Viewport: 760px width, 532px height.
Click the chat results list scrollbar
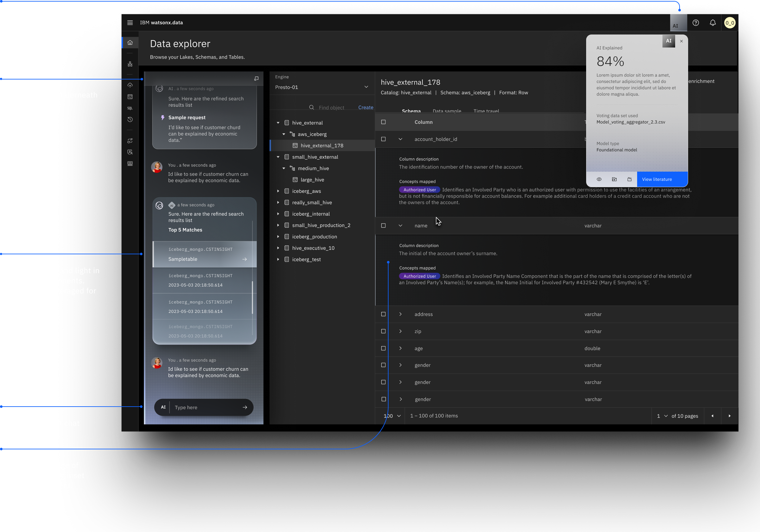click(x=252, y=297)
